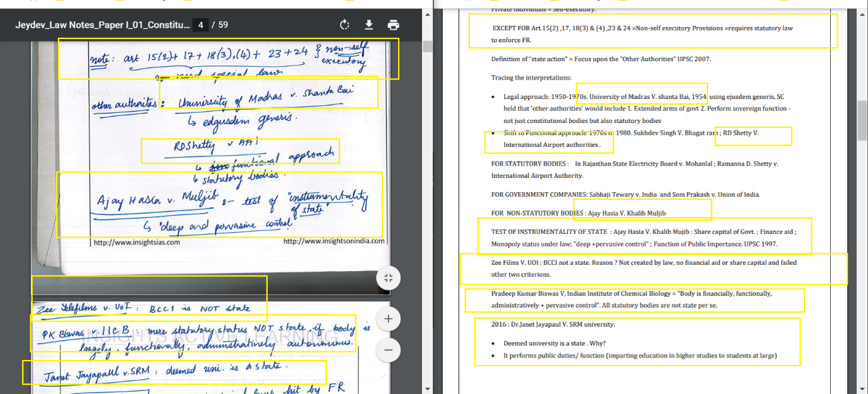The width and height of the screenshot is (868, 394).
Task: Click the PDF viewer scroll down arrow
Action: point(427,388)
